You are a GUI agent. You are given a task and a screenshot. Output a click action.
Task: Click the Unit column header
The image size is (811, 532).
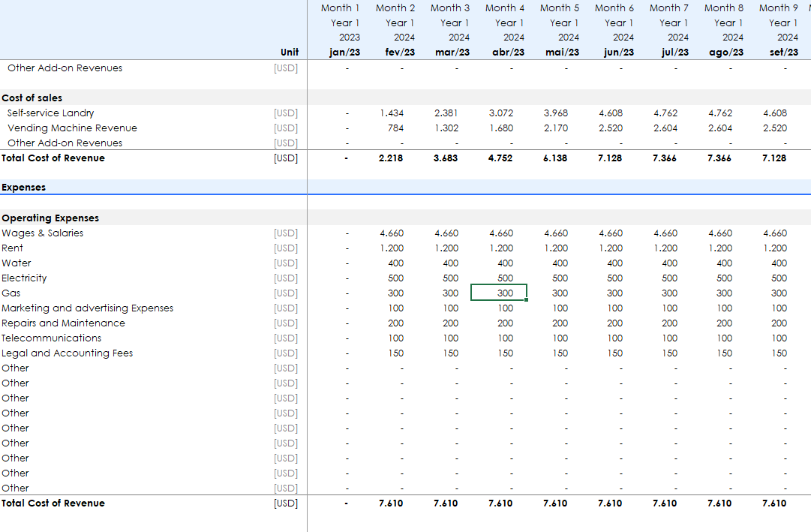(x=289, y=53)
